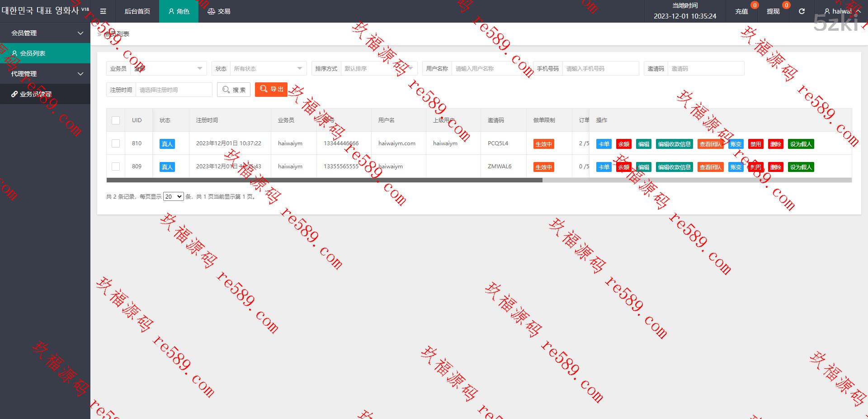
Task: Open the haiwai user account menu
Action: (841, 11)
